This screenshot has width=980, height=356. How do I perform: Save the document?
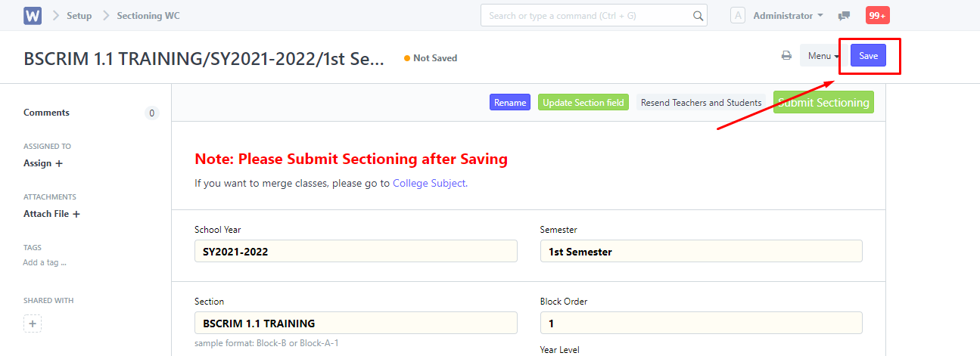(868, 56)
